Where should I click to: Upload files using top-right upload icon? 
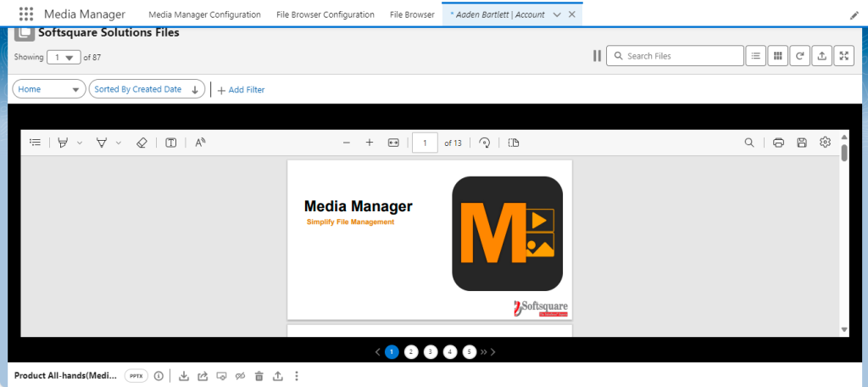(x=822, y=55)
